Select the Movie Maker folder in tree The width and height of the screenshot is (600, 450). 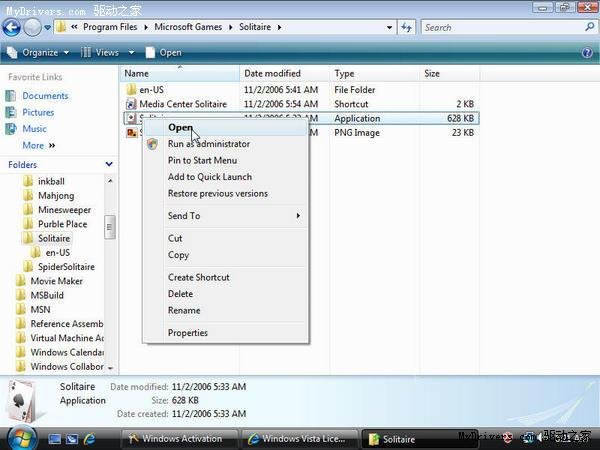point(49,281)
